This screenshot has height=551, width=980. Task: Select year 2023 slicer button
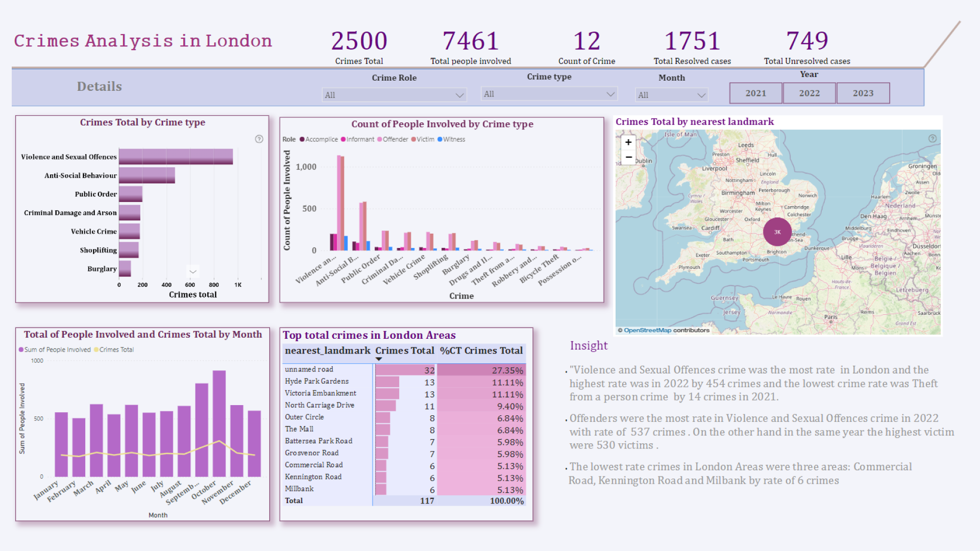pyautogui.click(x=863, y=93)
